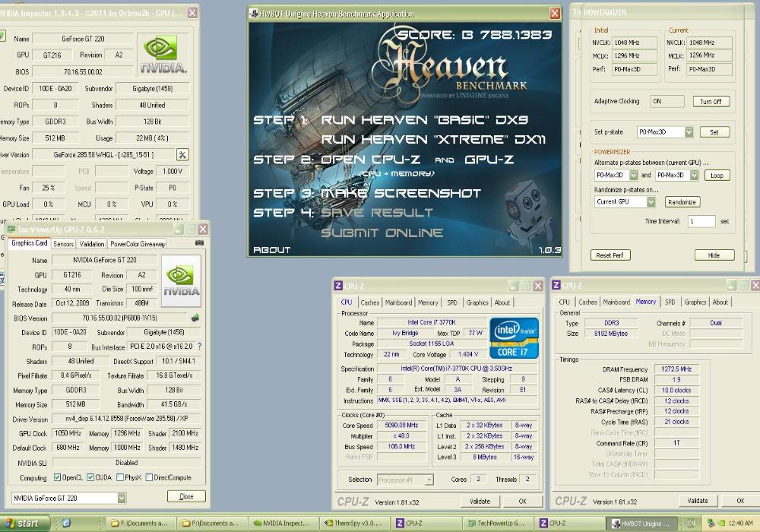
Task: Click the driver tools icon in NVIDIA Inspector
Action: 182,154
